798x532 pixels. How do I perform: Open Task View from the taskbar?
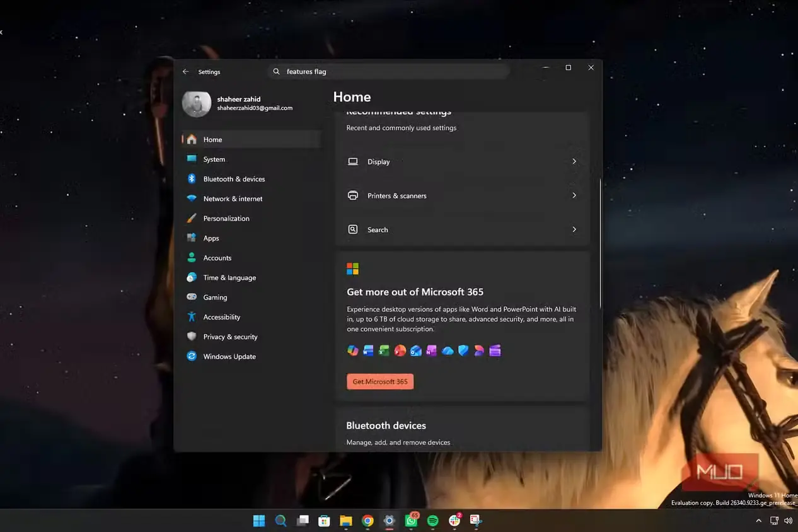point(303,521)
